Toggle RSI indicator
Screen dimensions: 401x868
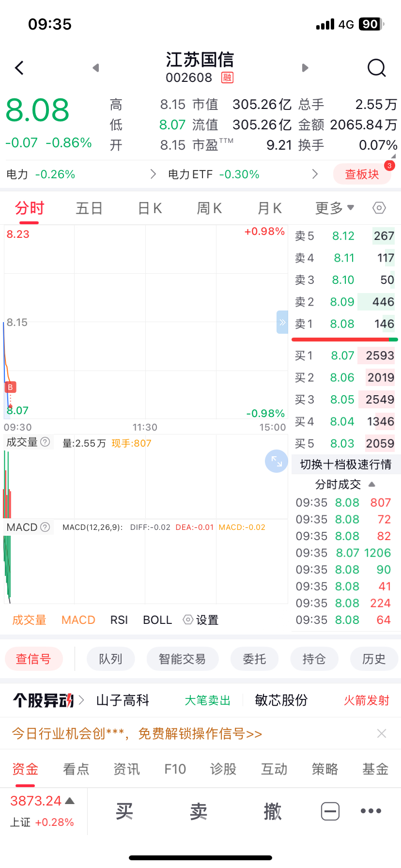(x=119, y=620)
